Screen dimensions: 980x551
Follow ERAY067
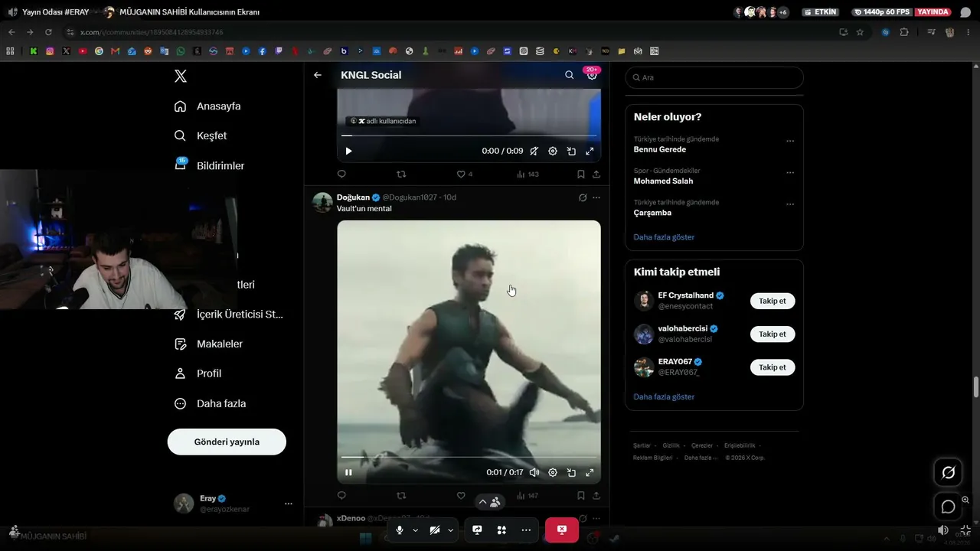point(773,367)
